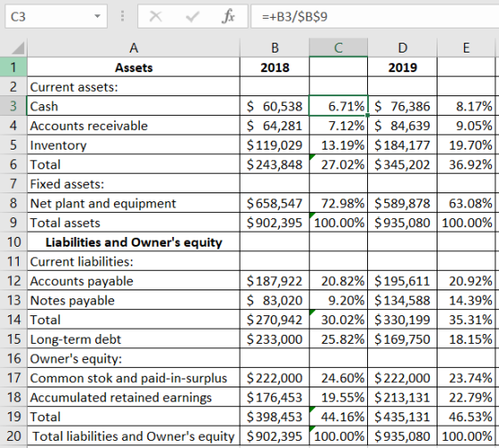Select the 'Current assets:' cell
Viewport: 499px width, 448px height.
tap(134, 86)
